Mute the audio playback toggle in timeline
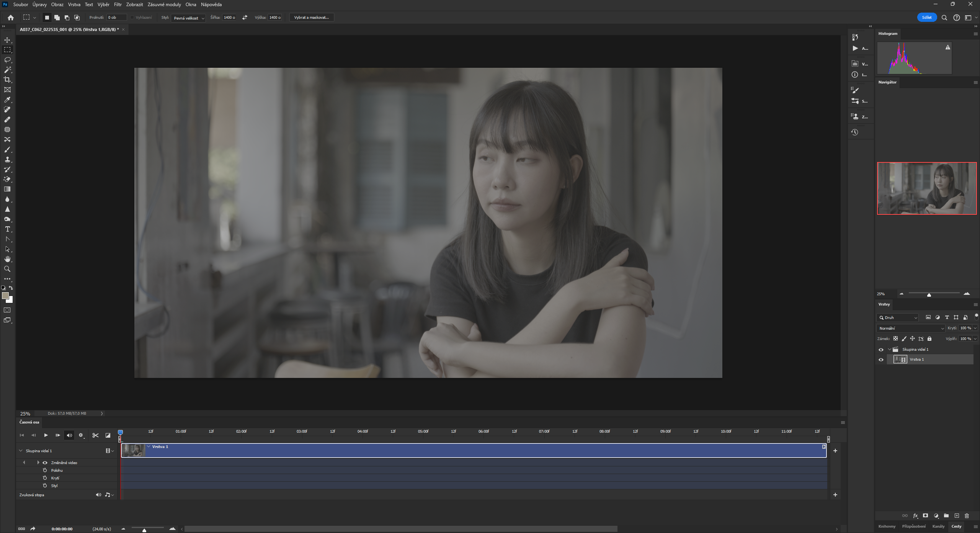 [x=69, y=435]
